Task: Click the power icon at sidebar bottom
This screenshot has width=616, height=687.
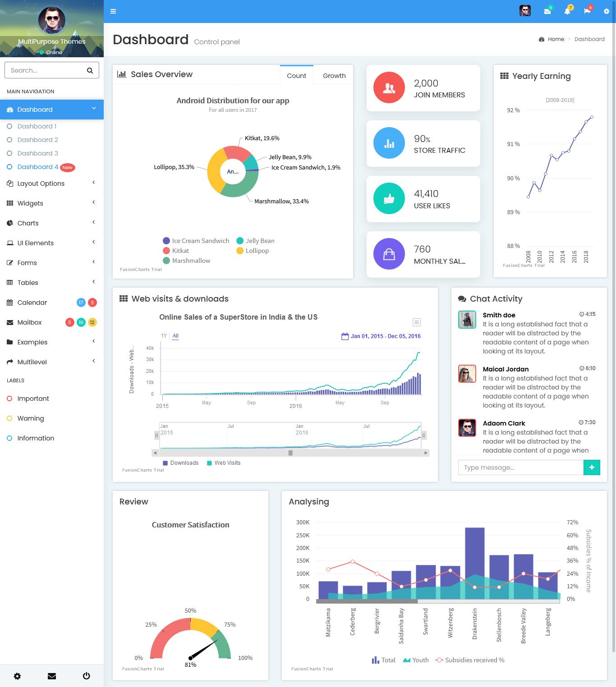Action: point(86,676)
